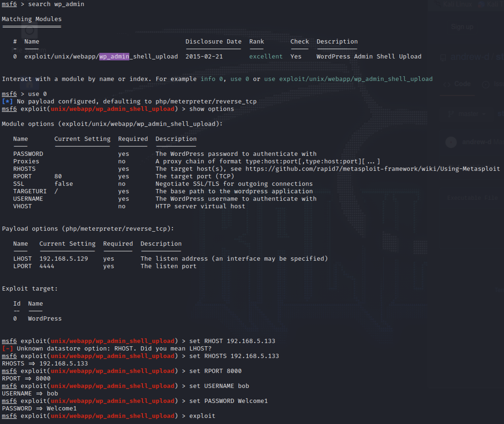
Task: Click the 'Check' column header
Action: [300, 42]
